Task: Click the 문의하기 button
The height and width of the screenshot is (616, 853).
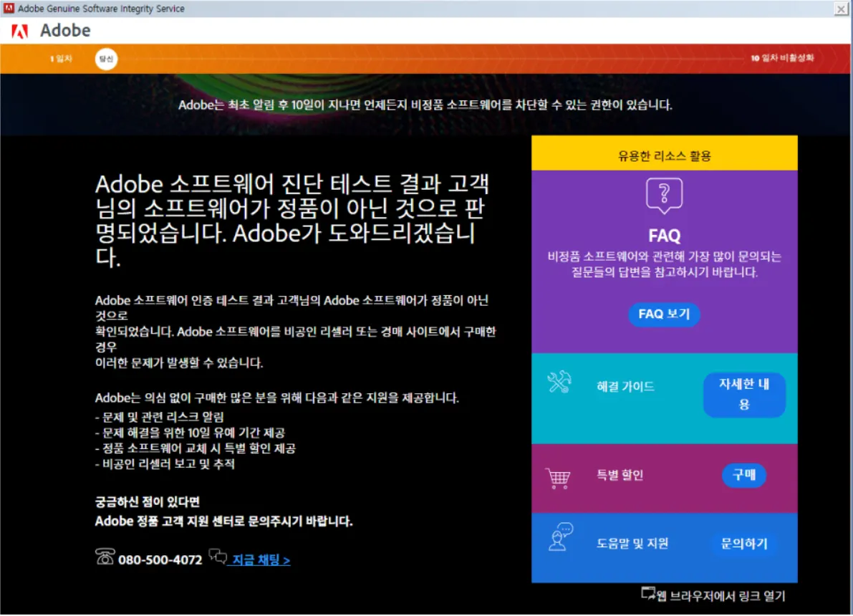Action: pos(743,545)
